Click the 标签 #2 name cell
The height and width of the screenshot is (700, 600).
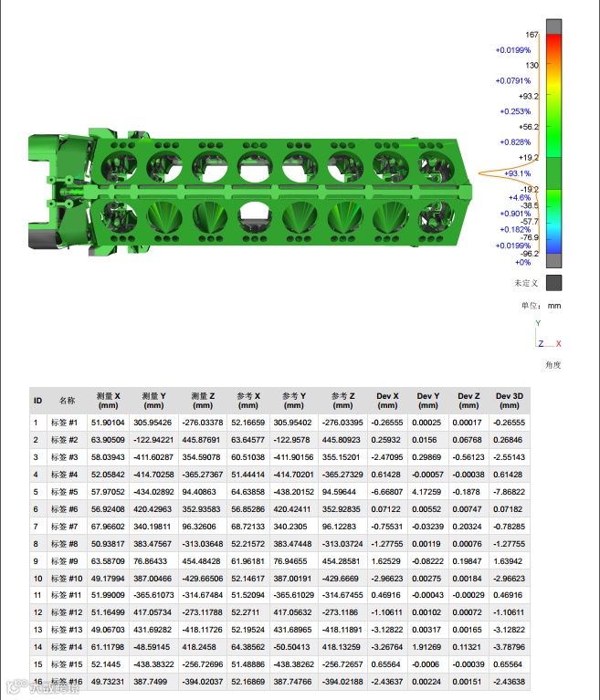[67, 440]
